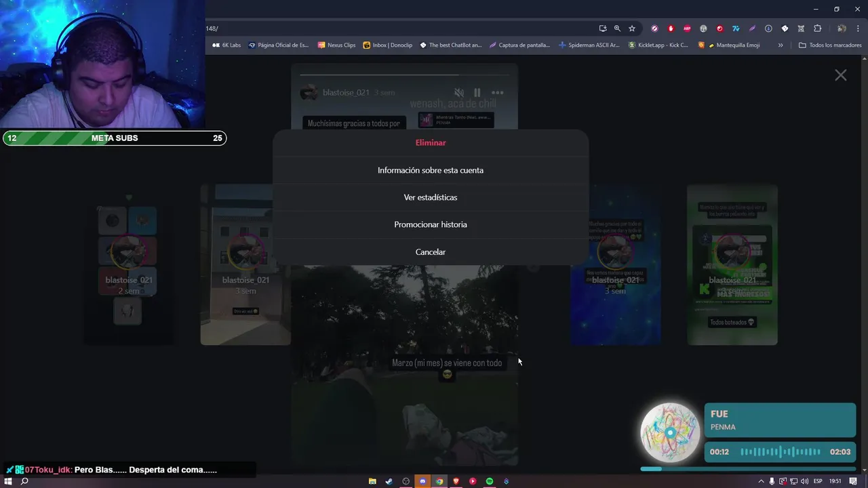Pause the current story
This screenshot has width=868, height=488.
477,92
